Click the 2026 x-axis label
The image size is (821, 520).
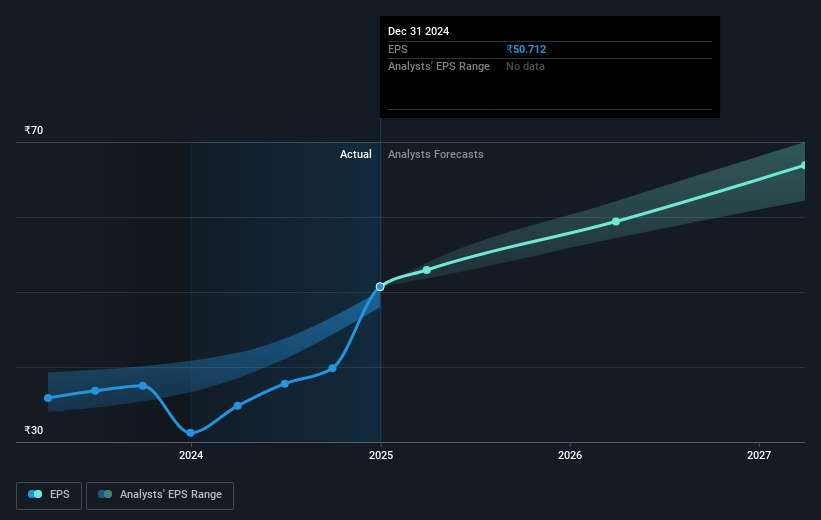point(570,455)
